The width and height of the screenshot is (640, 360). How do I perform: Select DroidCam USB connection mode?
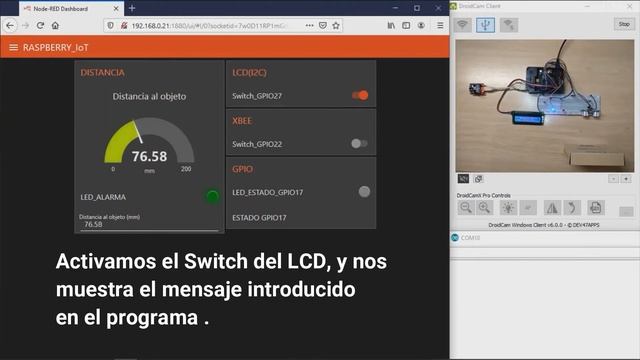(485, 24)
